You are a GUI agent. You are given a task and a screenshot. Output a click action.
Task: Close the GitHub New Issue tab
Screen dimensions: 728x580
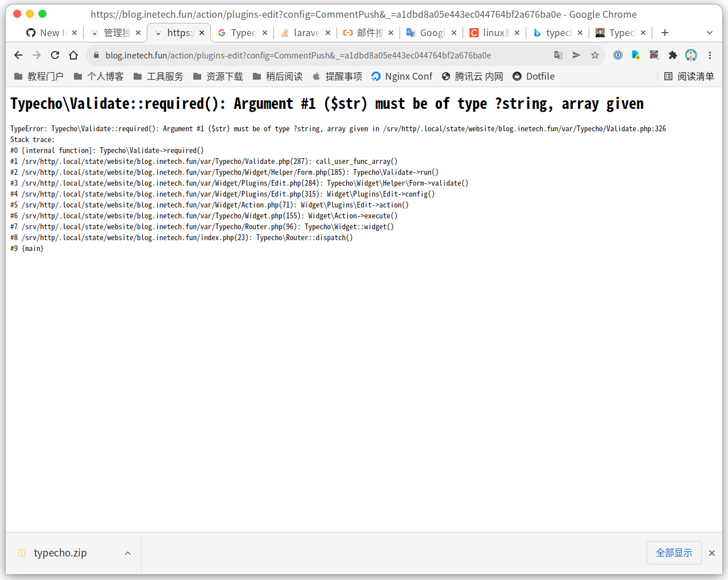tap(75, 33)
